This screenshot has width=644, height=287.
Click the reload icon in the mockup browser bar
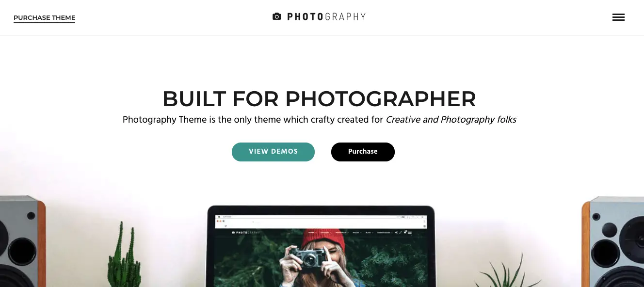tap(225, 226)
